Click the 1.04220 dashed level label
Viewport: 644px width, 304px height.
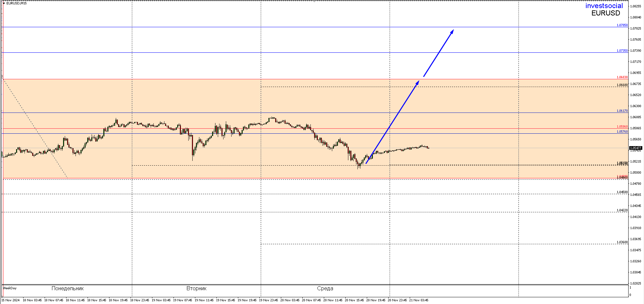click(x=622, y=210)
